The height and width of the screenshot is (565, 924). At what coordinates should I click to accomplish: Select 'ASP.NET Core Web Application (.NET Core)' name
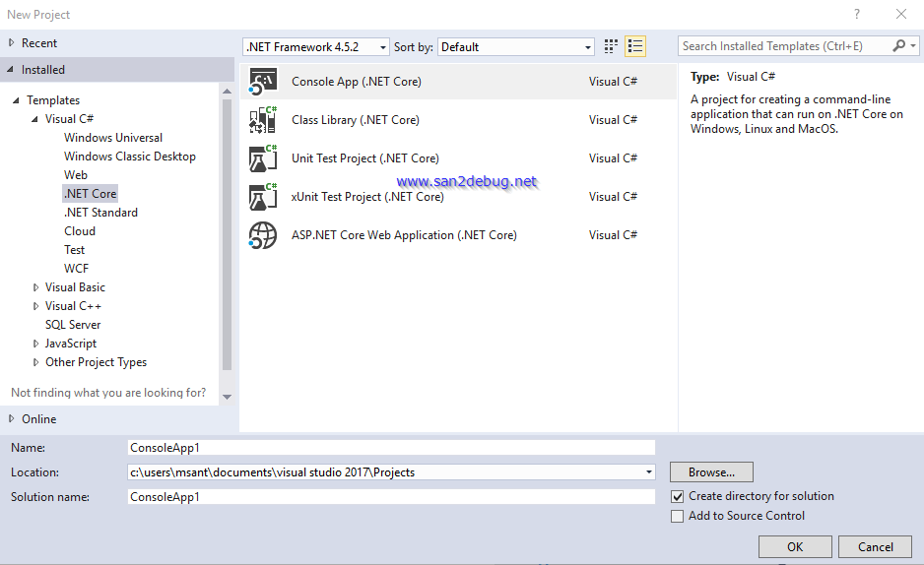tap(404, 235)
